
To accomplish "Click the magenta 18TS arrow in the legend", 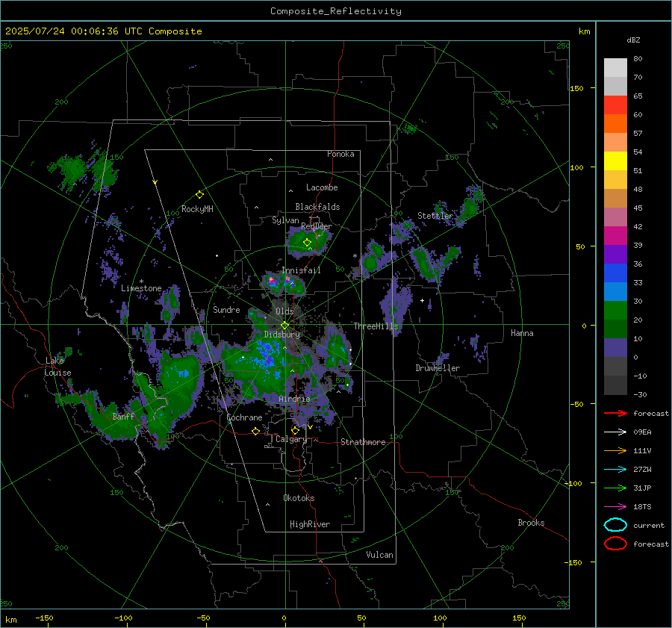I will click(615, 507).
